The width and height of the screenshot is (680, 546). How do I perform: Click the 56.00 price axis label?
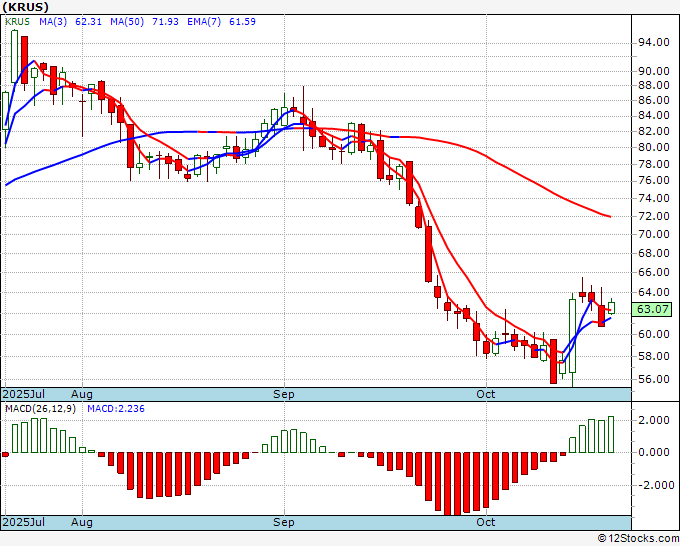point(654,379)
